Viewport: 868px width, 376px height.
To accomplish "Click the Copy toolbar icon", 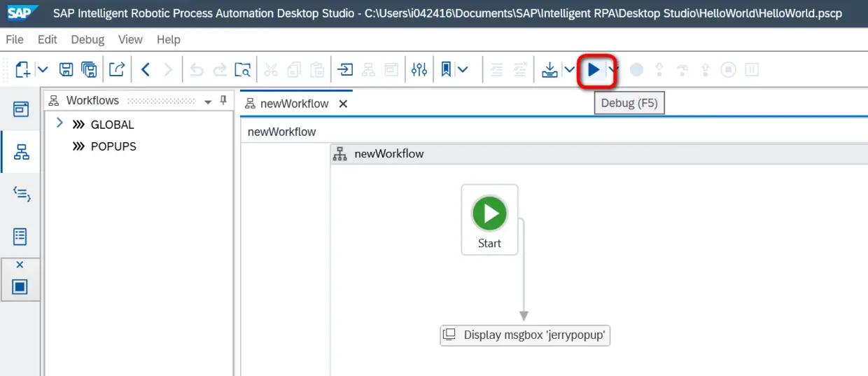I will click(x=294, y=69).
